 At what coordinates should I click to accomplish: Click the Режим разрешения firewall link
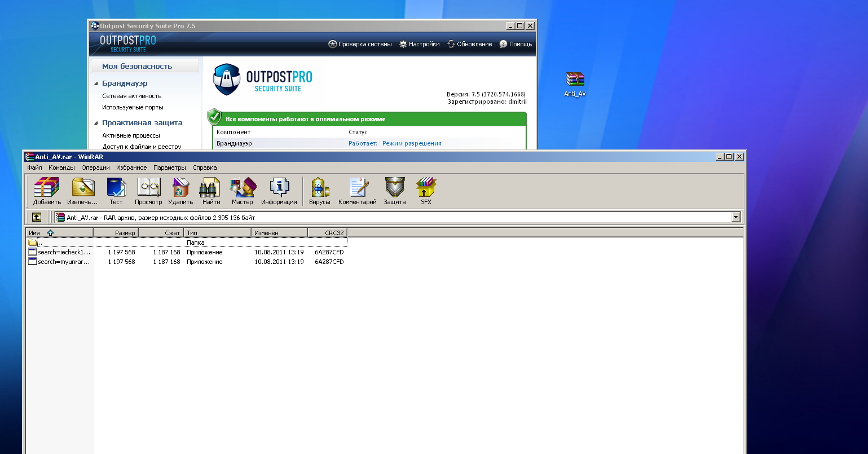tap(412, 143)
